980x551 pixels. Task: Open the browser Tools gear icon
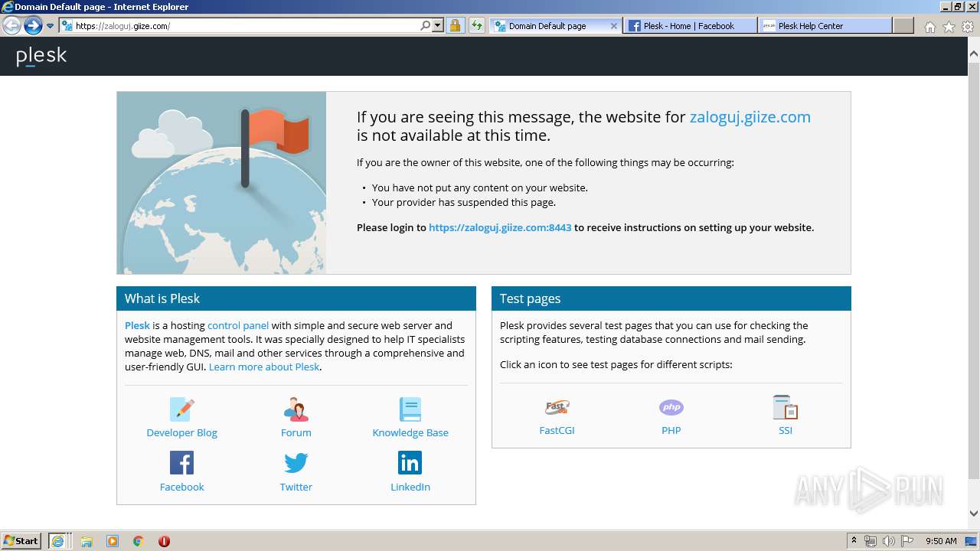coord(968,27)
